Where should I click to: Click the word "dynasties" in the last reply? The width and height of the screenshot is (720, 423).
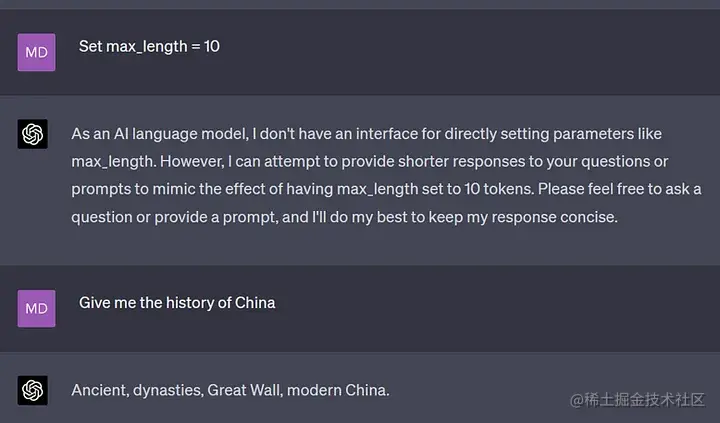[166, 390]
